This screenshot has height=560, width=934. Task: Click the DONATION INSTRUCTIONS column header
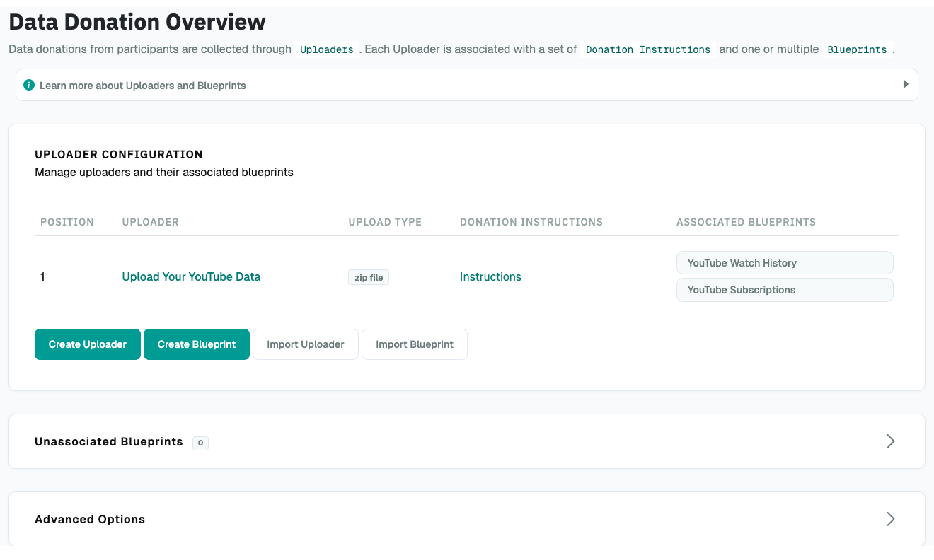pos(531,222)
